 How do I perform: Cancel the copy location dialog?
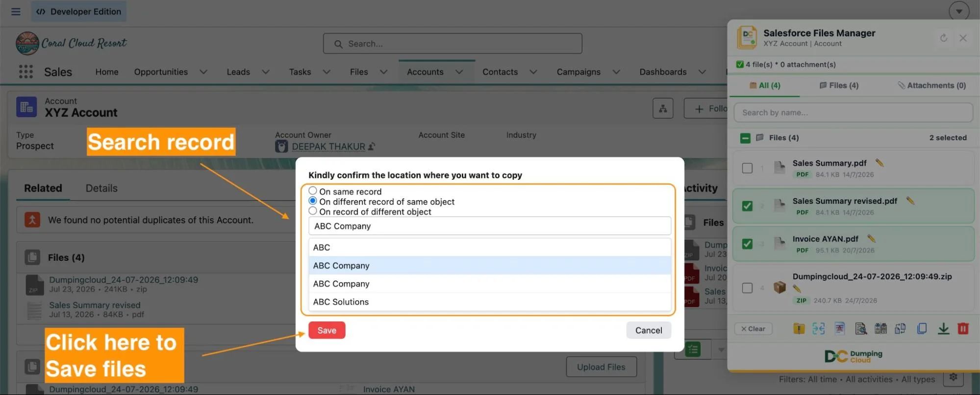point(649,330)
